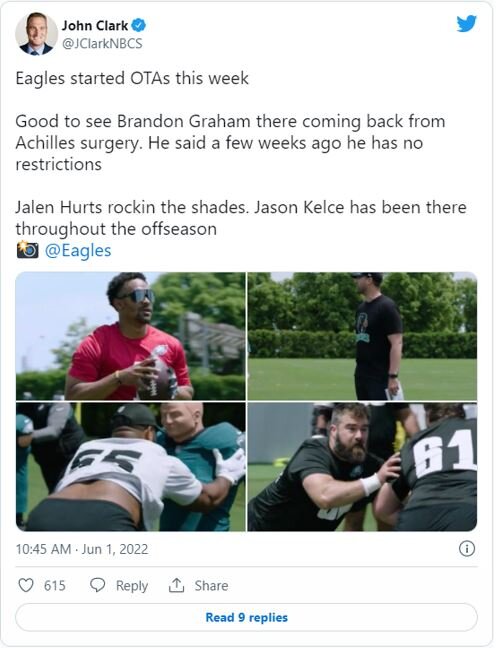Like the tweet with heart icon
The height and width of the screenshot is (648, 496).
(x=26, y=585)
